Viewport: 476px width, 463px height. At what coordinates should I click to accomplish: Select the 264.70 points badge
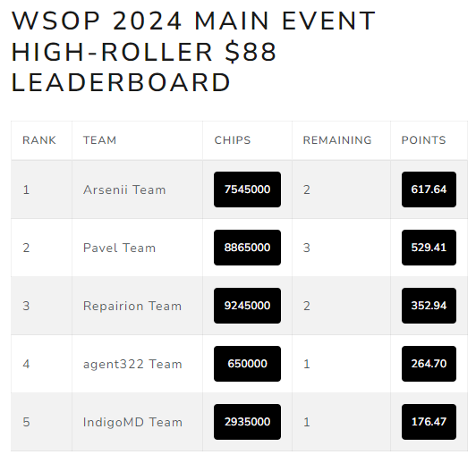429,364
